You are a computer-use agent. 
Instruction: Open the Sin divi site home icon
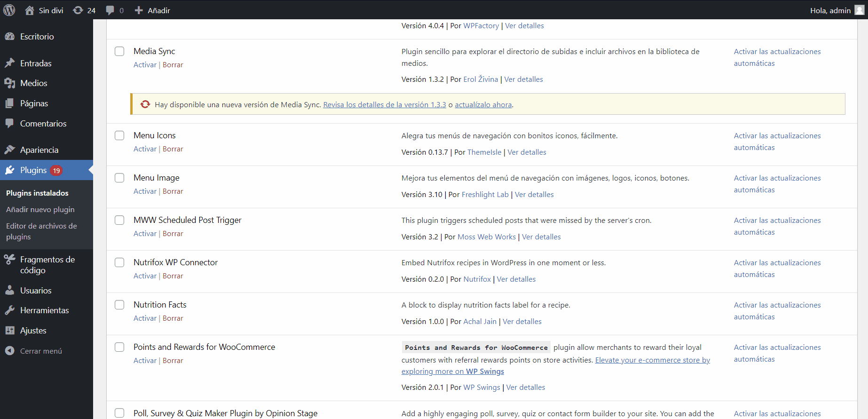pos(30,10)
